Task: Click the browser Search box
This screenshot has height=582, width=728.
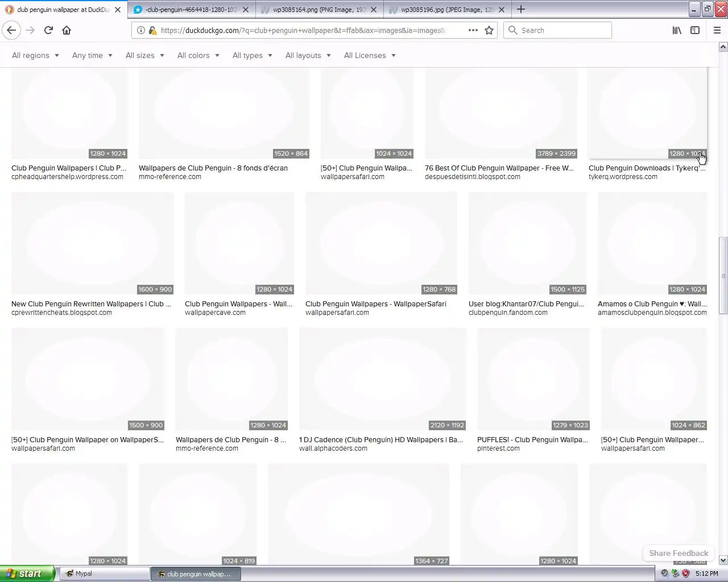Action: pos(557,30)
